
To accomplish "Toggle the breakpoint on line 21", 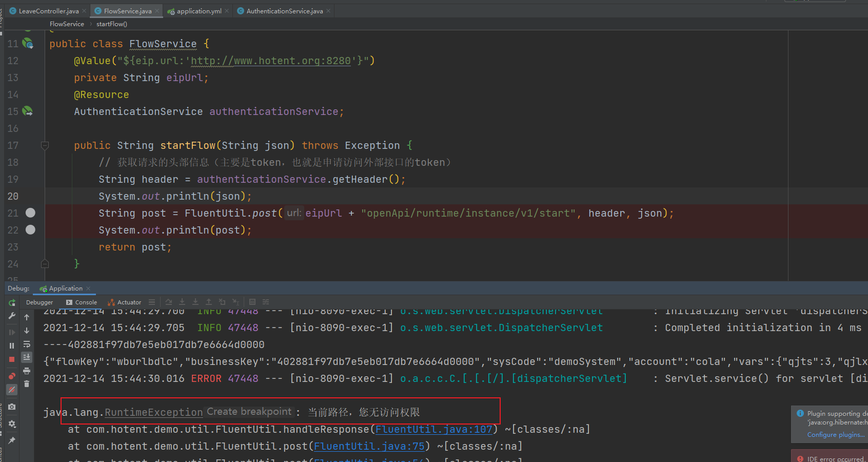I will pos(30,213).
